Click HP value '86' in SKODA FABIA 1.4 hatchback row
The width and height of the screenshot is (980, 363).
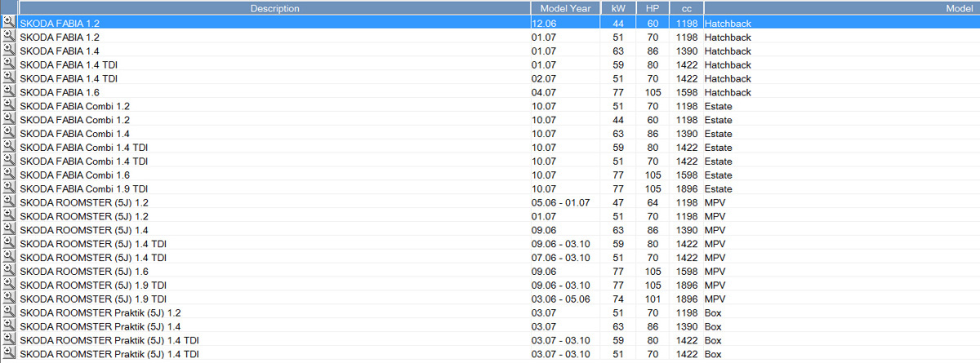pyautogui.click(x=653, y=51)
